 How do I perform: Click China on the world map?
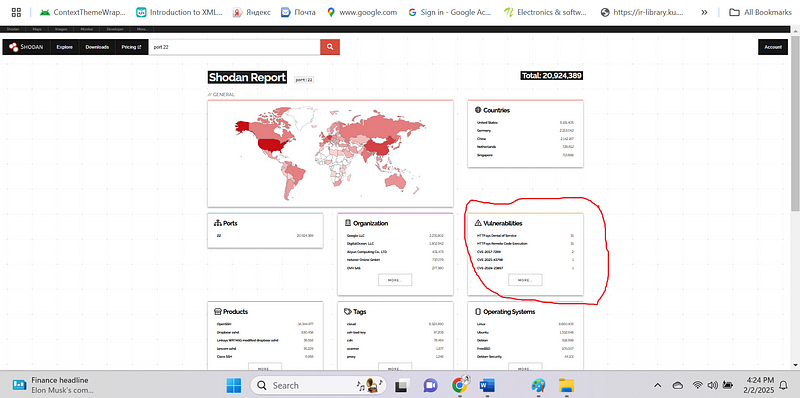(377, 147)
